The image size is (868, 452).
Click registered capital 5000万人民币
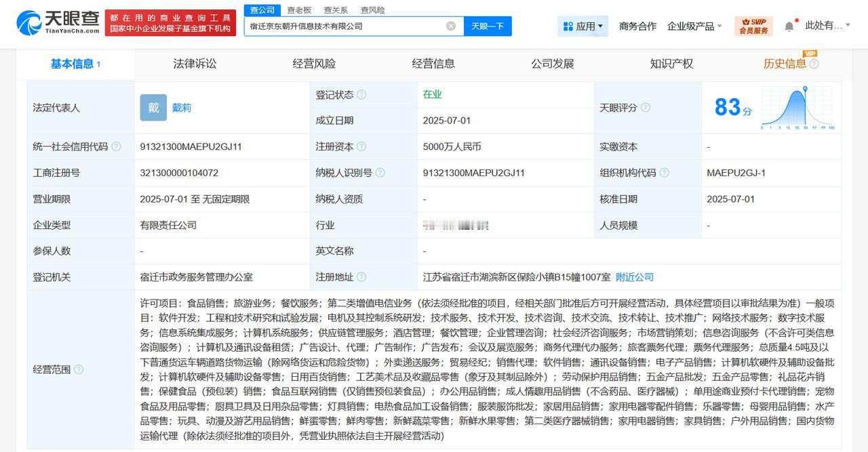point(452,146)
